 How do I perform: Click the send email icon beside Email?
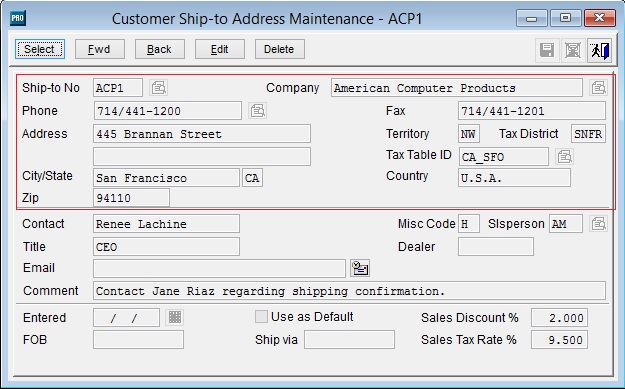360,268
